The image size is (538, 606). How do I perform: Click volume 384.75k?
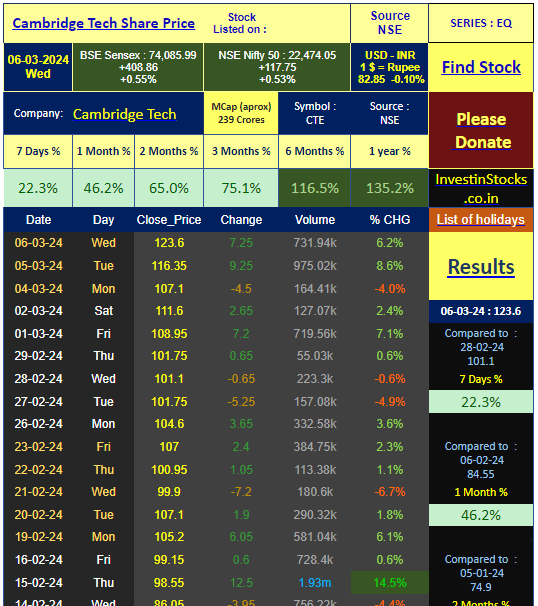315,447
